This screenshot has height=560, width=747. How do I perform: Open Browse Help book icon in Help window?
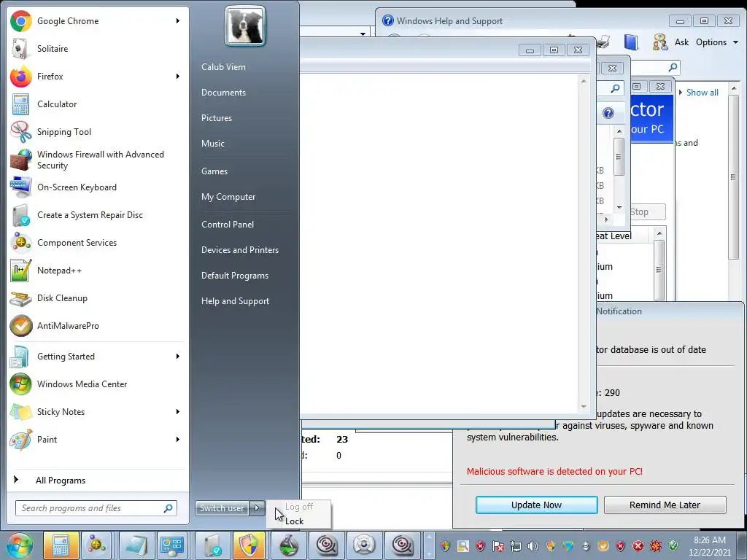[631, 42]
